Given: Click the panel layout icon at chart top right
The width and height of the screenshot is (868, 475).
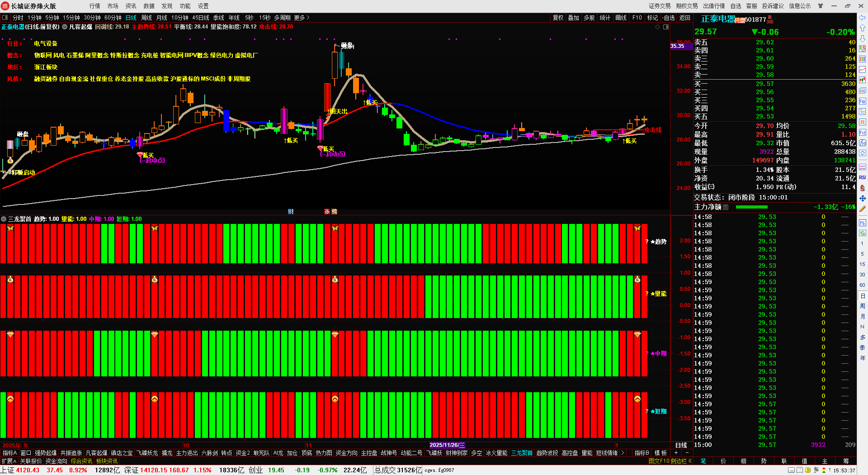Looking at the screenshot, I should [x=666, y=27].
